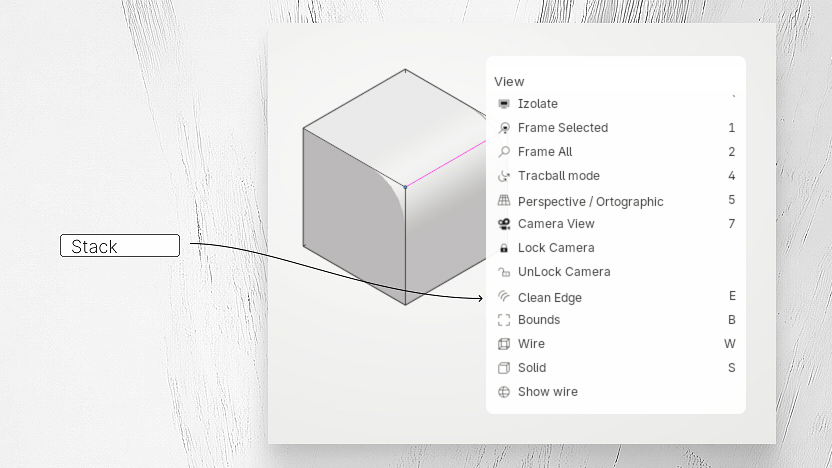
Task: Click the Izolate monitor icon
Action: coord(504,104)
